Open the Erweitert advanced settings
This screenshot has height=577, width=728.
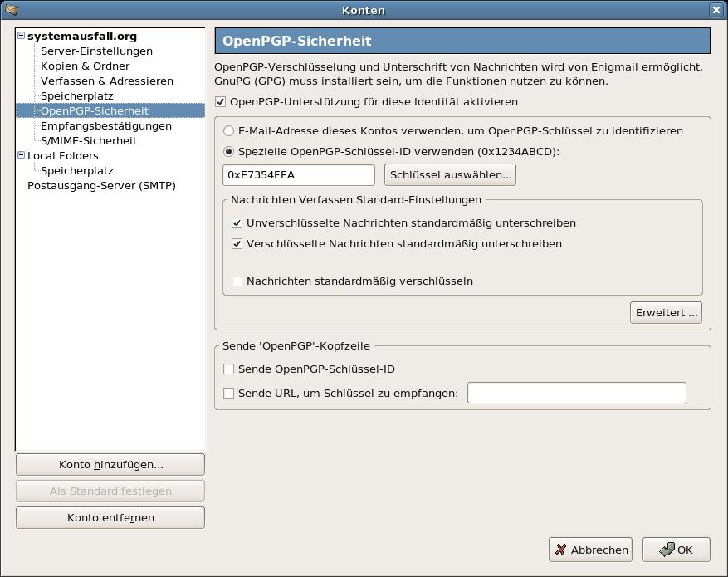coord(666,312)
